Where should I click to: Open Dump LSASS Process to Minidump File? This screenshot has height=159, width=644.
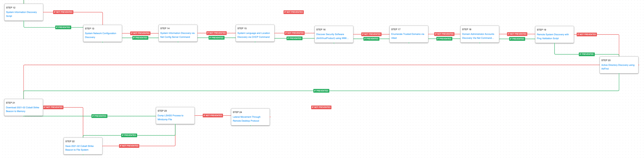[170, 116]
